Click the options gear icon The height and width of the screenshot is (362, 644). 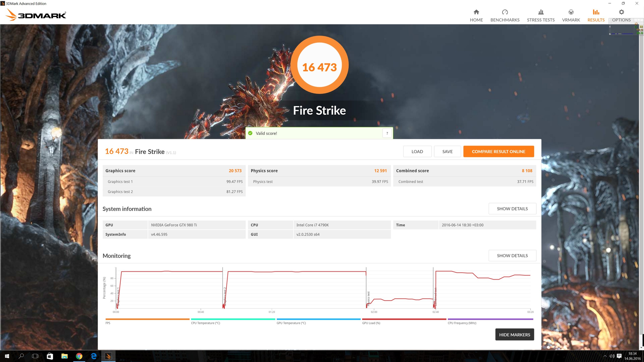(x=621, y=12)
